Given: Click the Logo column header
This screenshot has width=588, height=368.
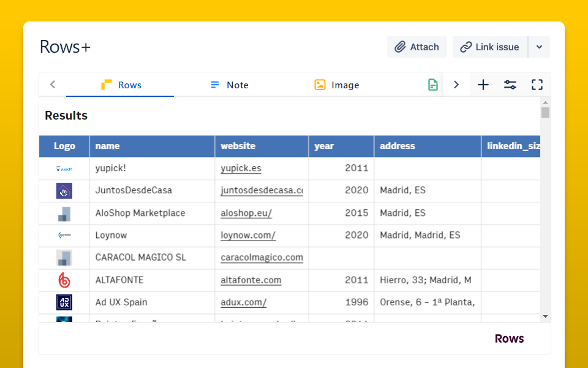Looking at the screenshot, I should [x=64, y=146].
